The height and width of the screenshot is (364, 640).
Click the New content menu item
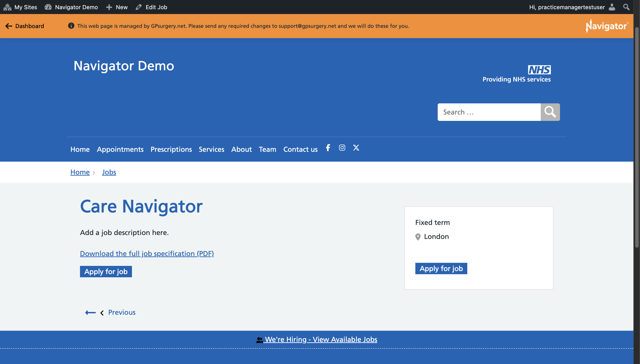(x=117, y=7)
